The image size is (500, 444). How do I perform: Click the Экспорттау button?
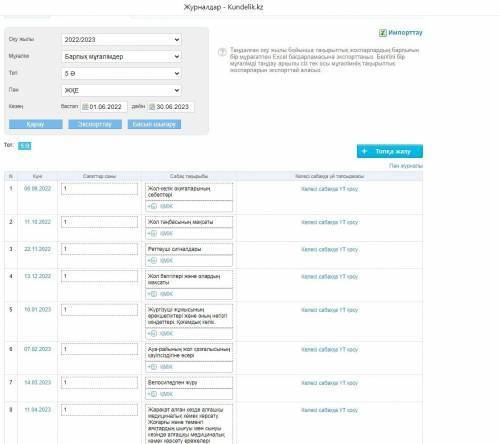click(95, 124)
